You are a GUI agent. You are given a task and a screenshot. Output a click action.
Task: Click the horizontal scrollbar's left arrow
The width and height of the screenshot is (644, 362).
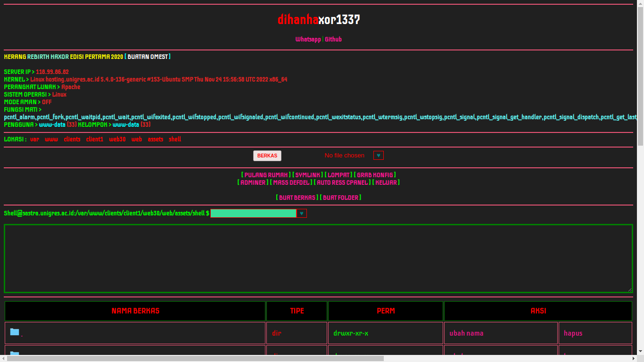click(3, 358)
